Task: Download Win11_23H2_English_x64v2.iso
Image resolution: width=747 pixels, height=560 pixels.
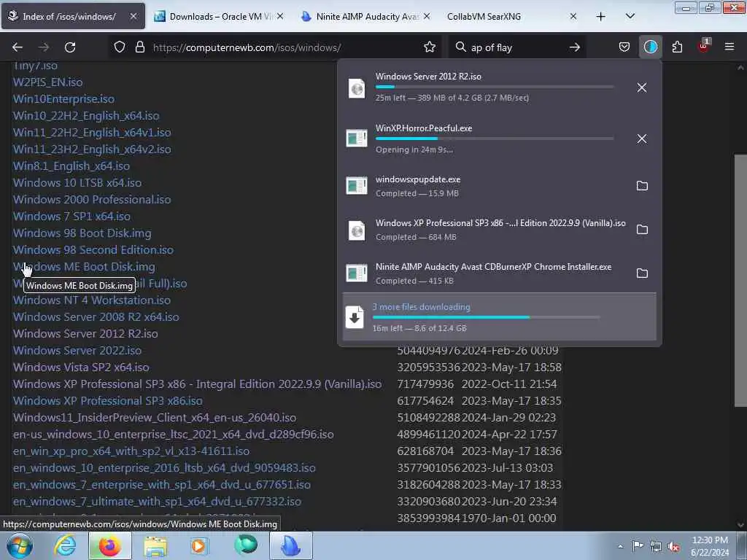Action: pyautogui.click(x=91, y=149)
